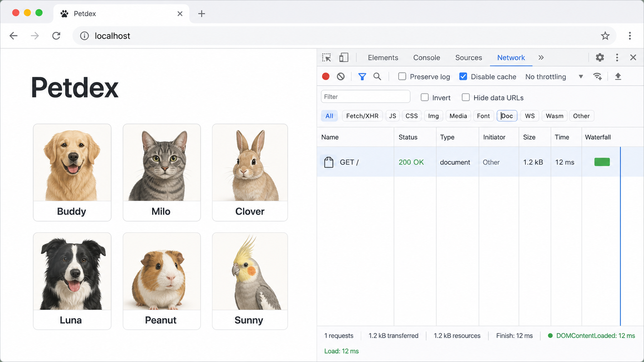Open DevTools three-dot customize menu
Screen dimensions: 644x362
pos(617,58)
